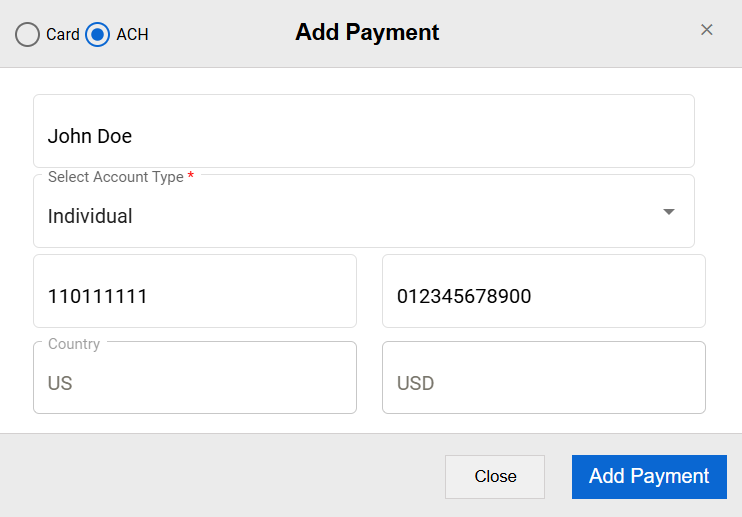
Task: Submit with the blue Add Payment button
Action: [649, 476]
